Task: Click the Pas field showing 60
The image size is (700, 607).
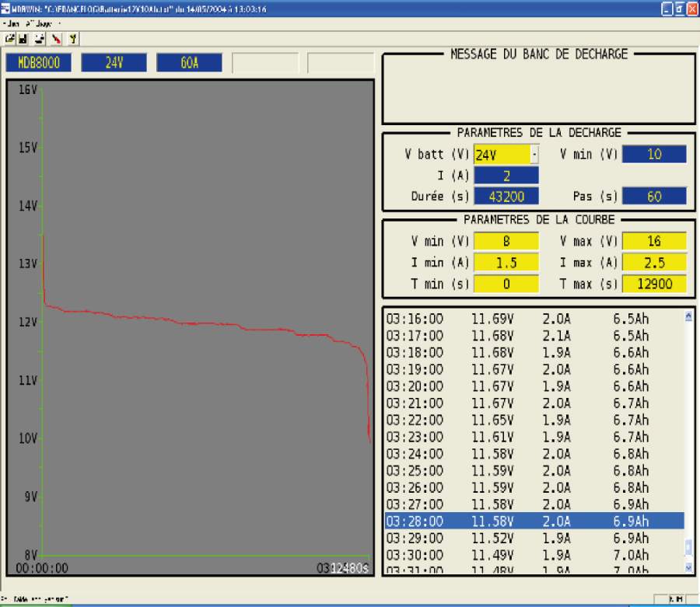Action: click(654, 196)
